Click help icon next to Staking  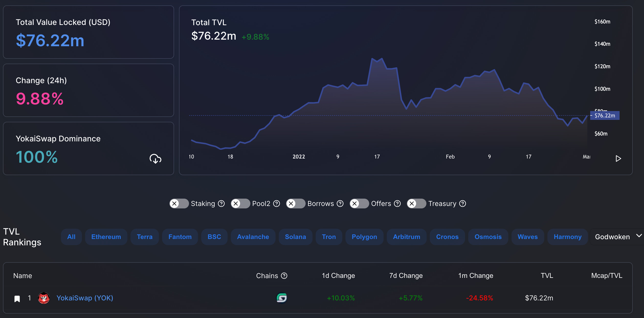221,204
